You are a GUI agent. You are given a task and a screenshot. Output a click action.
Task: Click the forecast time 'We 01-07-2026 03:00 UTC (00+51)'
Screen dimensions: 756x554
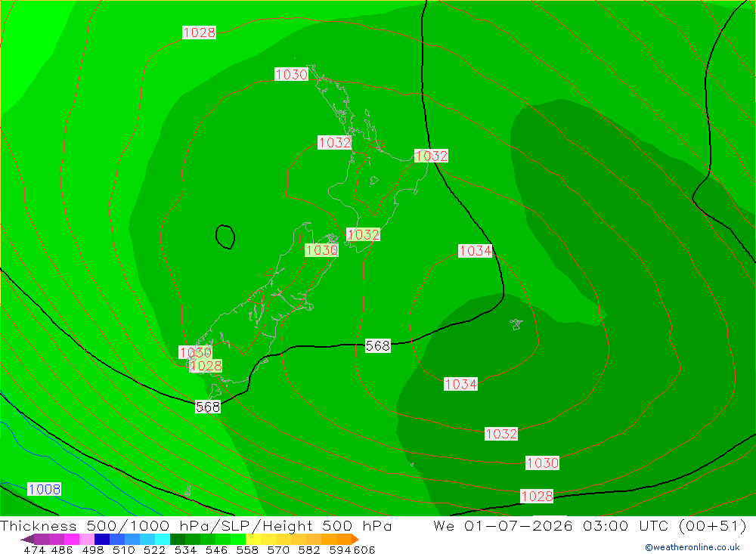point(590,525)
